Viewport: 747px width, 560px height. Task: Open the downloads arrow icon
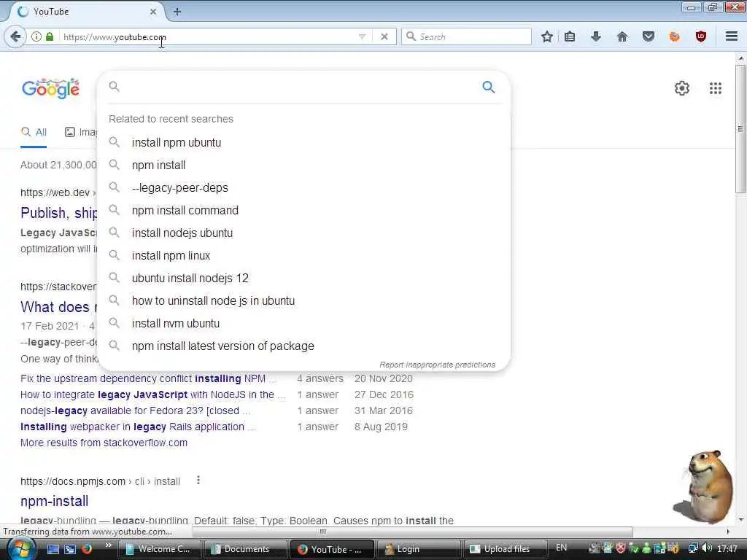click(596, 36)
